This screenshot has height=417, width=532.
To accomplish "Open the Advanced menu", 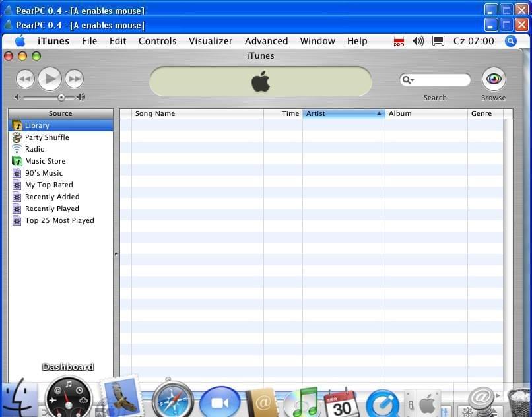I will pos(267,41).
